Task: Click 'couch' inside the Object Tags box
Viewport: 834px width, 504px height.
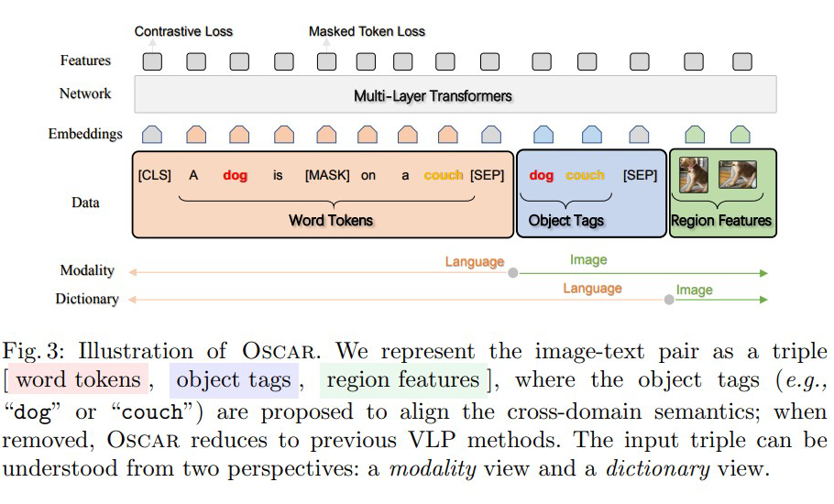Action: coord(585,175)
